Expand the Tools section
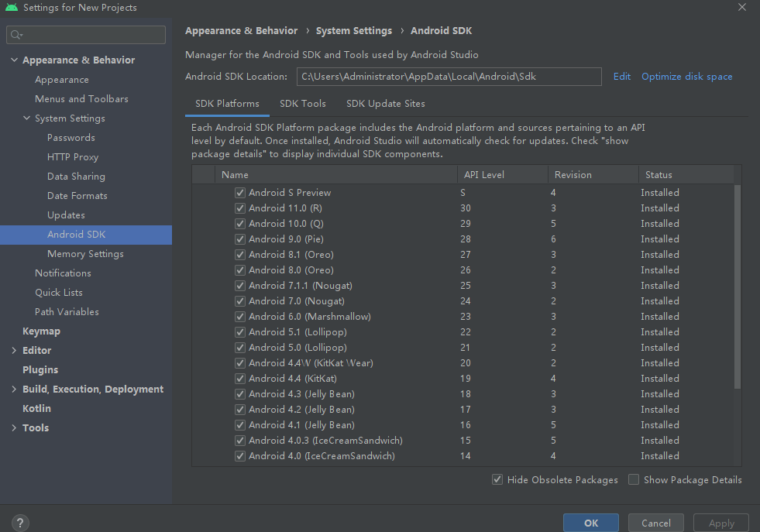Screen dimensions: 760x532 coord(14,427)
